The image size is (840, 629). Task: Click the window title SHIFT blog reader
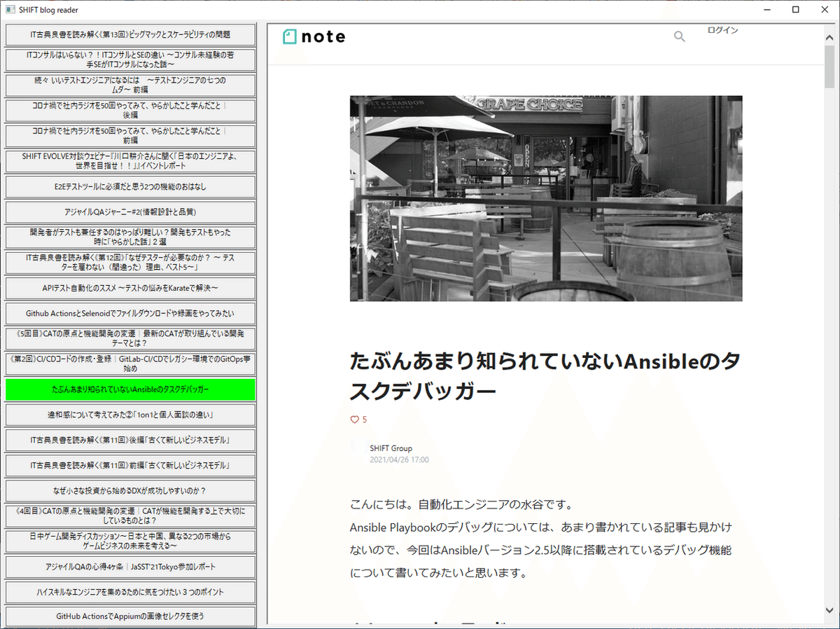49,10
